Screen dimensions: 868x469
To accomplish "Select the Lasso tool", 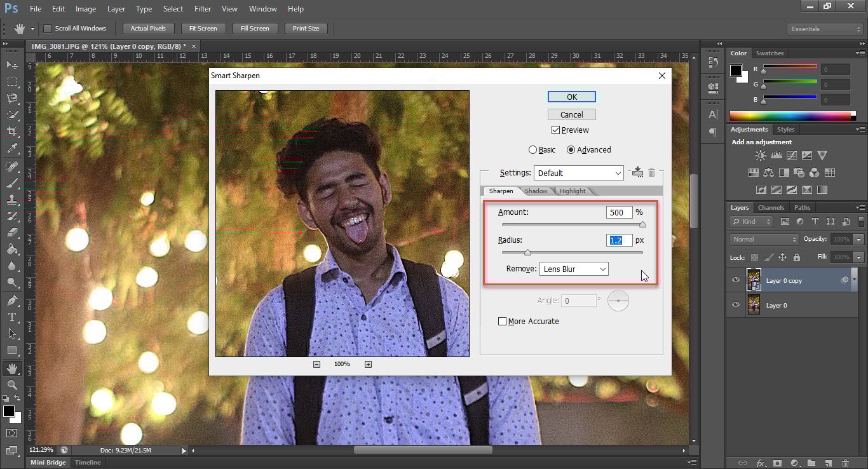I will (x=12, y=98).
